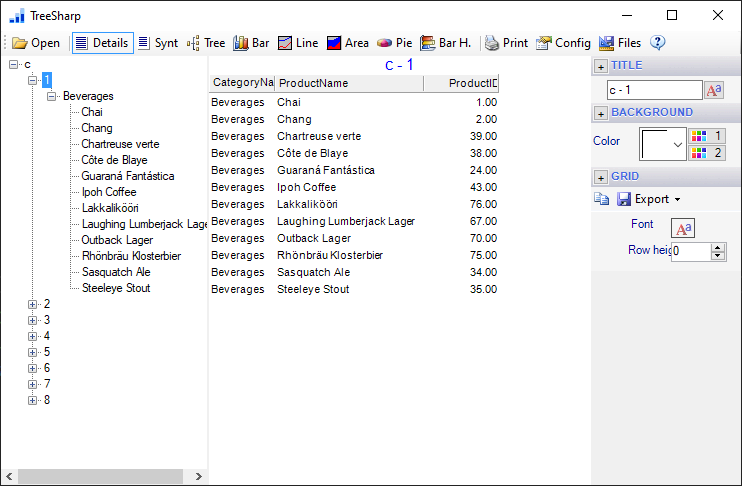The width and height of the screenshot is (742, 486).
Task: Open the Files toolbar button
Action: pyautogui.click(x=619, y=43)
